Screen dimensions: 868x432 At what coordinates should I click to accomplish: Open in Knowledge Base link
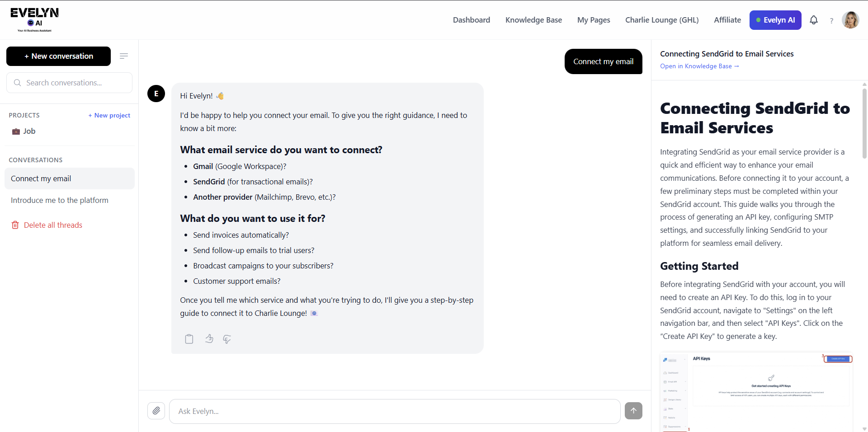pyautogui.click(x=699, y=66)
